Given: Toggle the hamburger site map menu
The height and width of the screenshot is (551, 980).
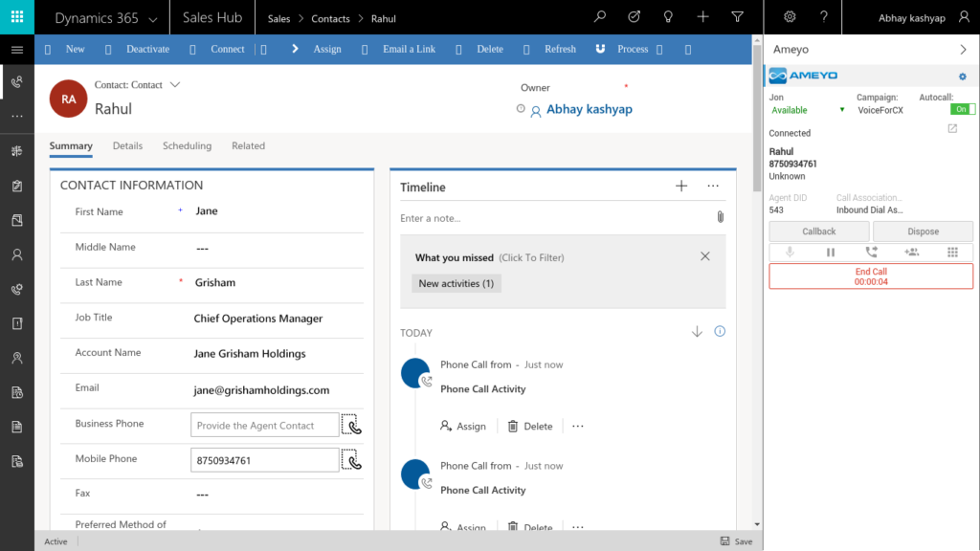Looking at the screenshot, I should tap(17, 50).
